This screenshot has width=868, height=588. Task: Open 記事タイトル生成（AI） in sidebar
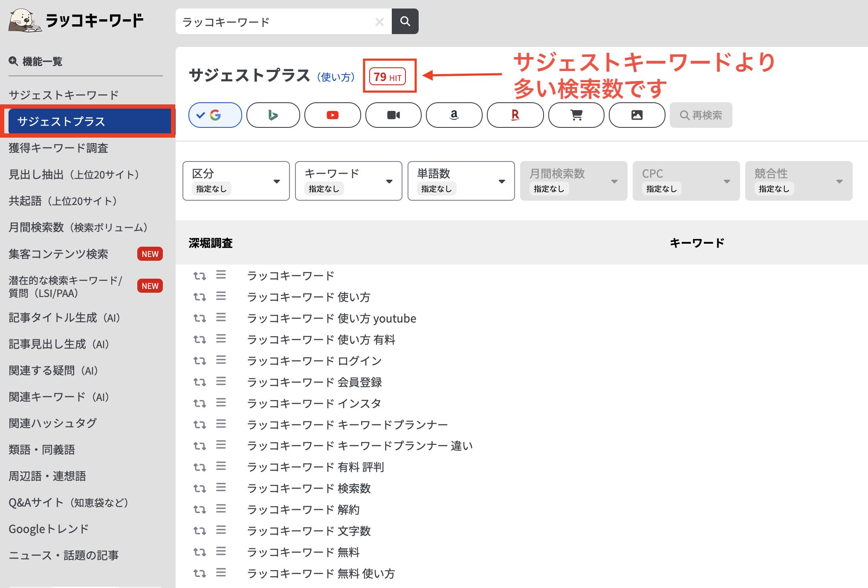66,318
